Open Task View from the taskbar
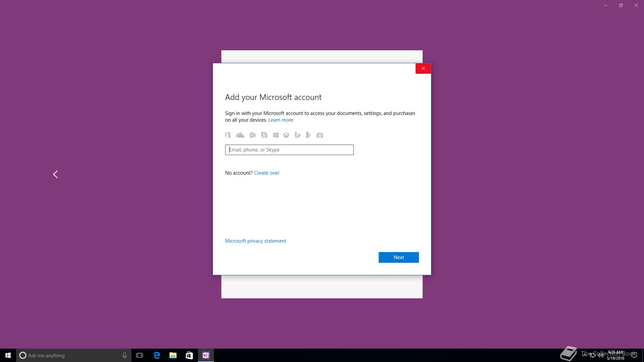The width and height of the screenshot is (644, 362). pyautogui.click(x=140, y=355)
